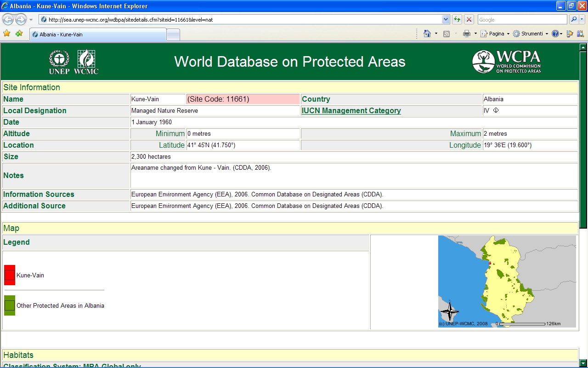Click the favorites star toolbar extension icon
588x368 pixels.
570,34
